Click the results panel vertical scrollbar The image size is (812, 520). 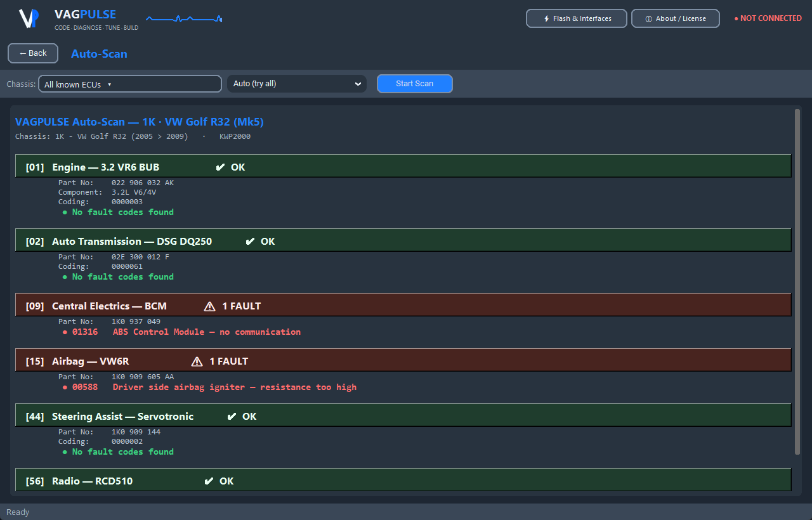(797, 282)
